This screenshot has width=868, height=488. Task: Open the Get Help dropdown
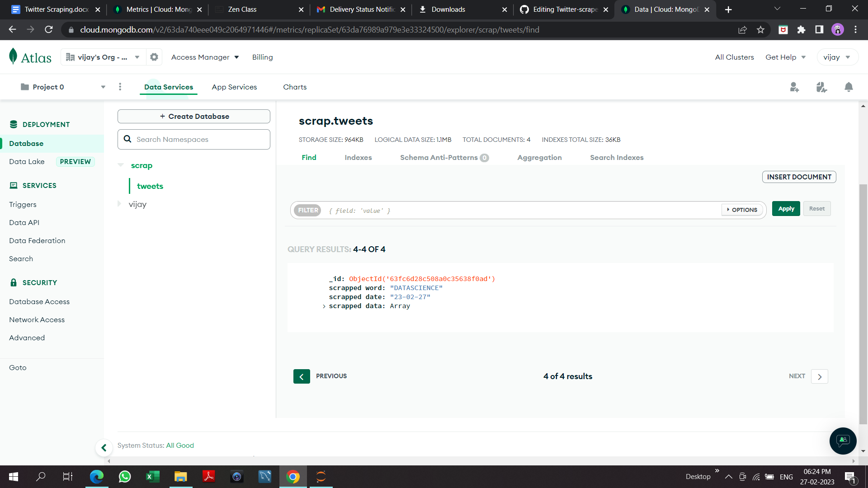(x=785, y=57)
